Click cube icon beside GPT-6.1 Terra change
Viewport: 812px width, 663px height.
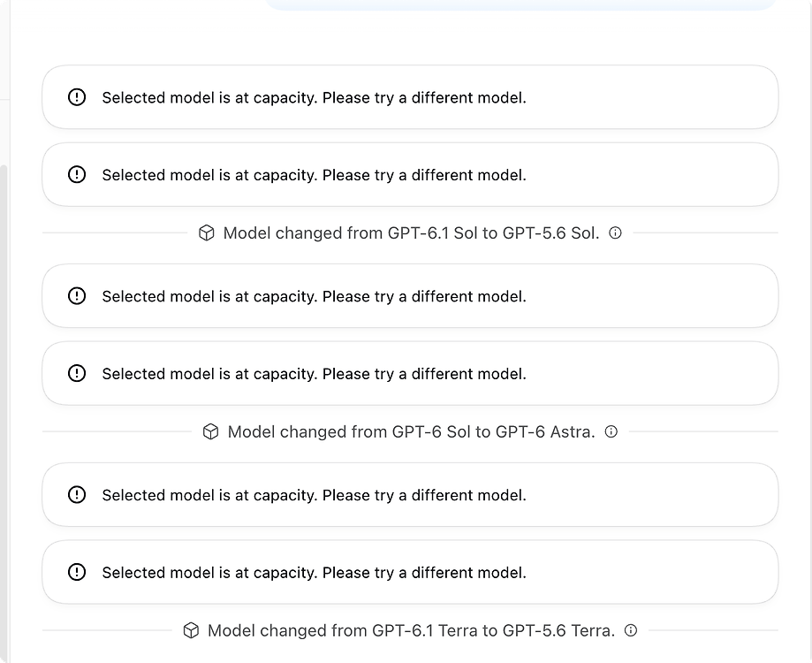tap(191, 630)
